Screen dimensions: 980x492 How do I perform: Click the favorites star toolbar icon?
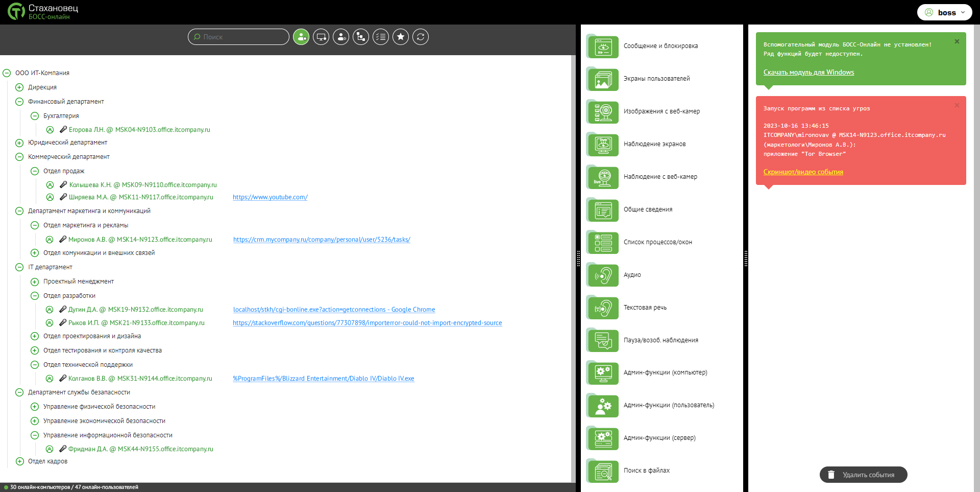coord(401,37)
